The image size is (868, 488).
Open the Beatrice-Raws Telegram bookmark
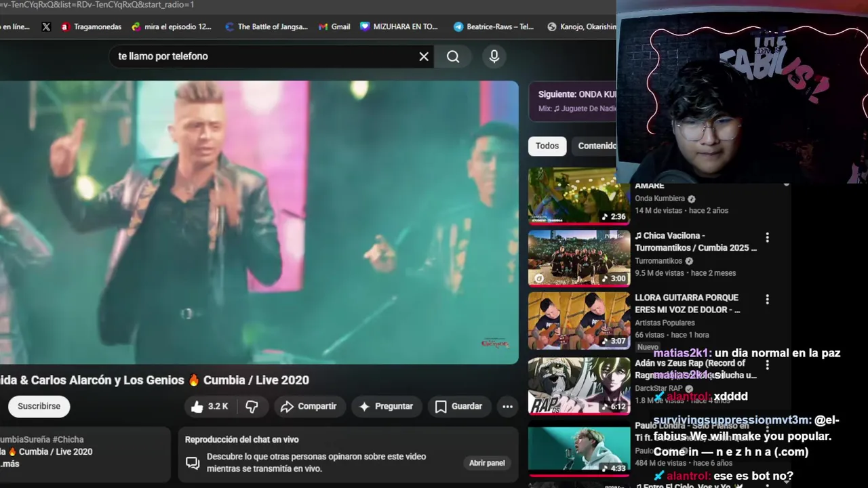coord(494,27)
